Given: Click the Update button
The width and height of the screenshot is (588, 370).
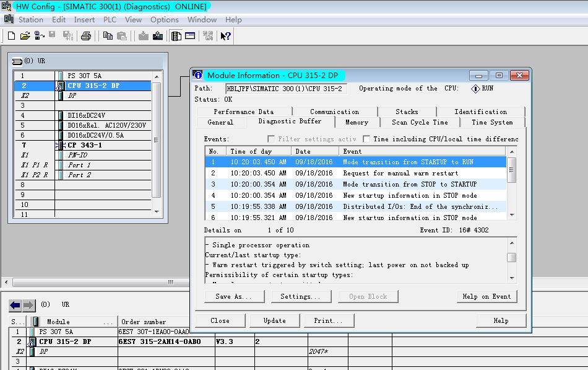Looking at the screenshot, I should pyautogui.click(x=274, y=320).
